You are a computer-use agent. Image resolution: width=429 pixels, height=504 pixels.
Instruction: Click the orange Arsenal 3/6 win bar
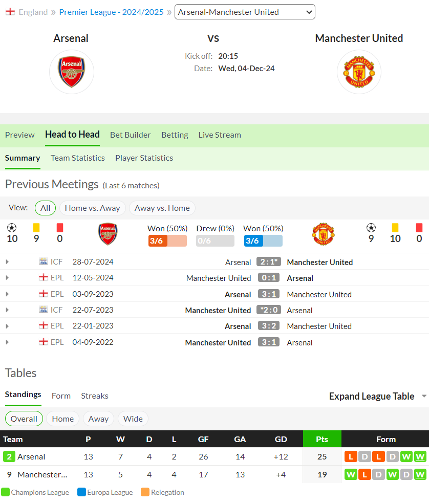tap(167, 241)
